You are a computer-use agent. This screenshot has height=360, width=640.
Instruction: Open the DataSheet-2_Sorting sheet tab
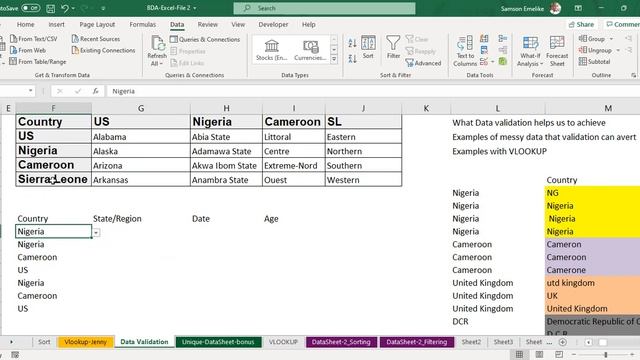click(341, 342)
